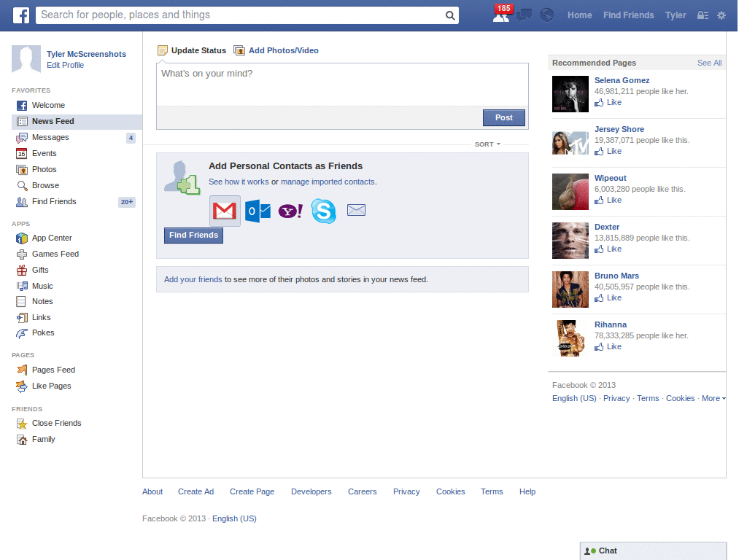The image size is (747, 560).
Task: Click the Facebook logo icon
Action: 21,15
